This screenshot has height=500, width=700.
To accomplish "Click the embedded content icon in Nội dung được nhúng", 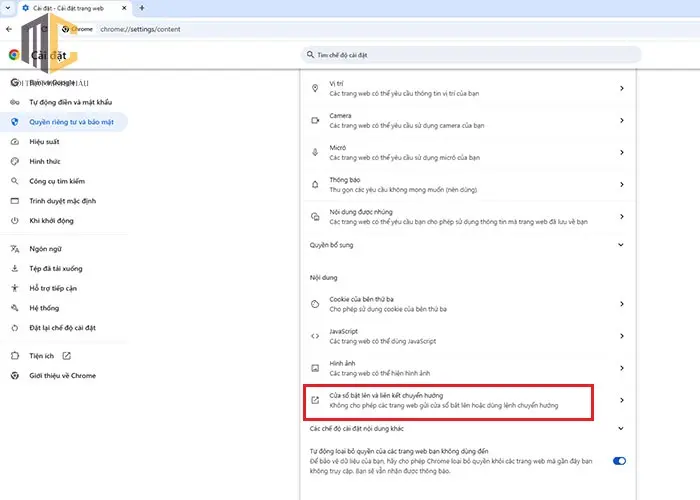I will pos(315,217).
